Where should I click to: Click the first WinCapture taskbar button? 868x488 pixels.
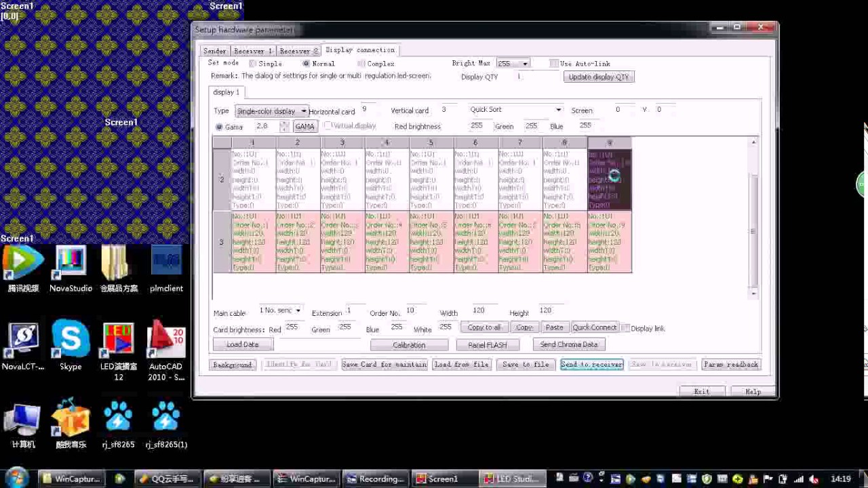click(70, 479)
